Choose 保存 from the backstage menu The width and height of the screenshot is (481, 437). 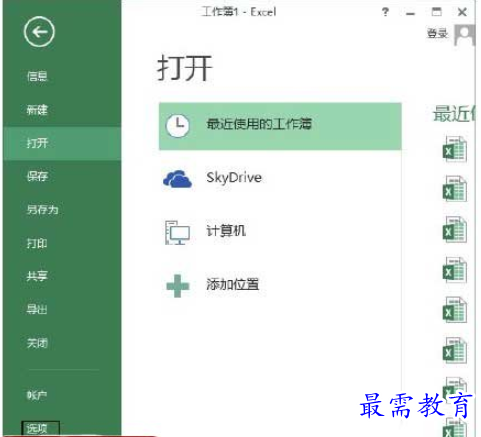tap(37, 176)
